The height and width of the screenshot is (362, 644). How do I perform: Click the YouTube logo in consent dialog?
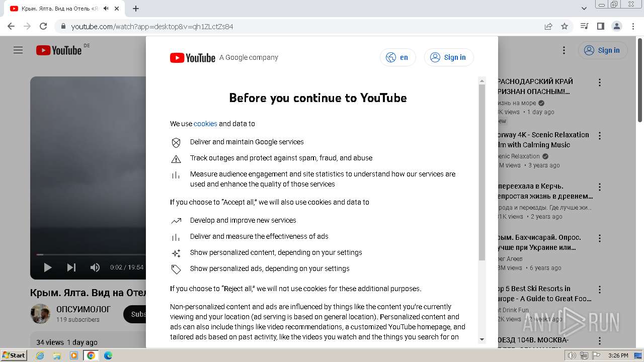(193, 58)
